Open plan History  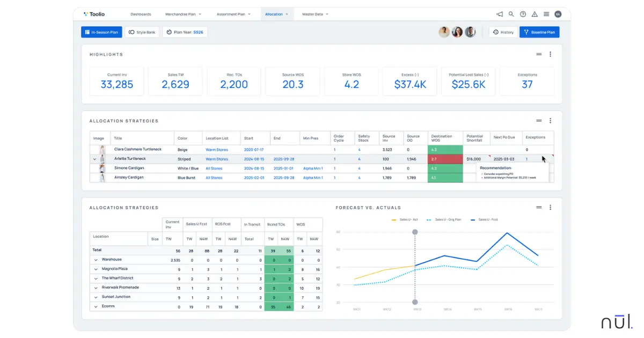pos(503,32)
